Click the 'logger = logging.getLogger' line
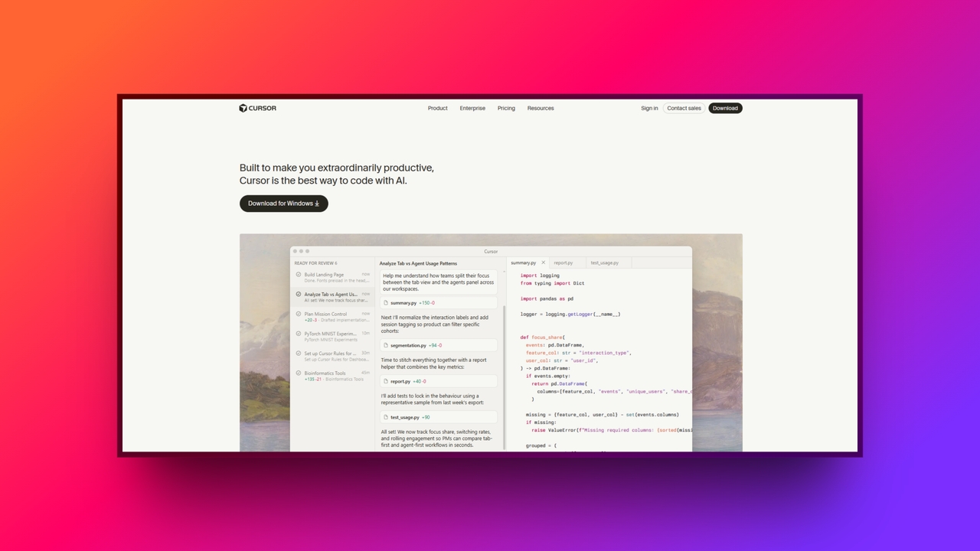980x551 pixels. pyautogui.click(x=570, y=314)
